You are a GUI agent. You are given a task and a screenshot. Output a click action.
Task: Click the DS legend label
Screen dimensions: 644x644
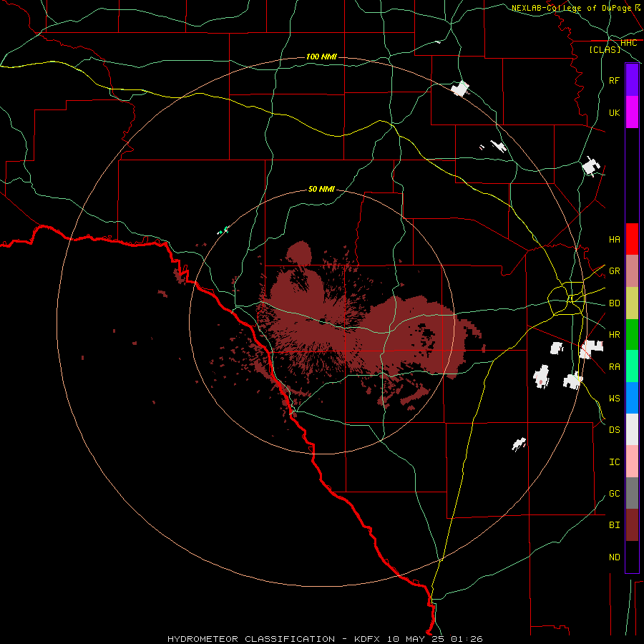click(x=614, y=430)
